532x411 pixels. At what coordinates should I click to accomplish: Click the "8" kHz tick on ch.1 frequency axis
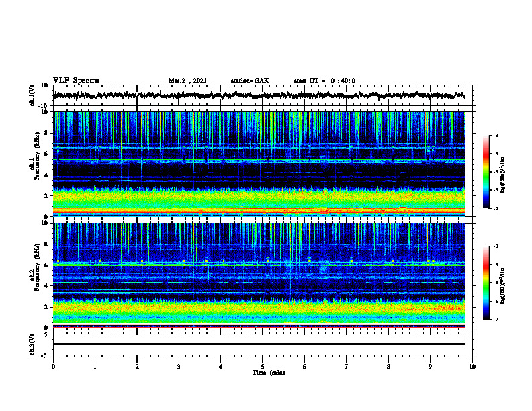coord(47,133)
